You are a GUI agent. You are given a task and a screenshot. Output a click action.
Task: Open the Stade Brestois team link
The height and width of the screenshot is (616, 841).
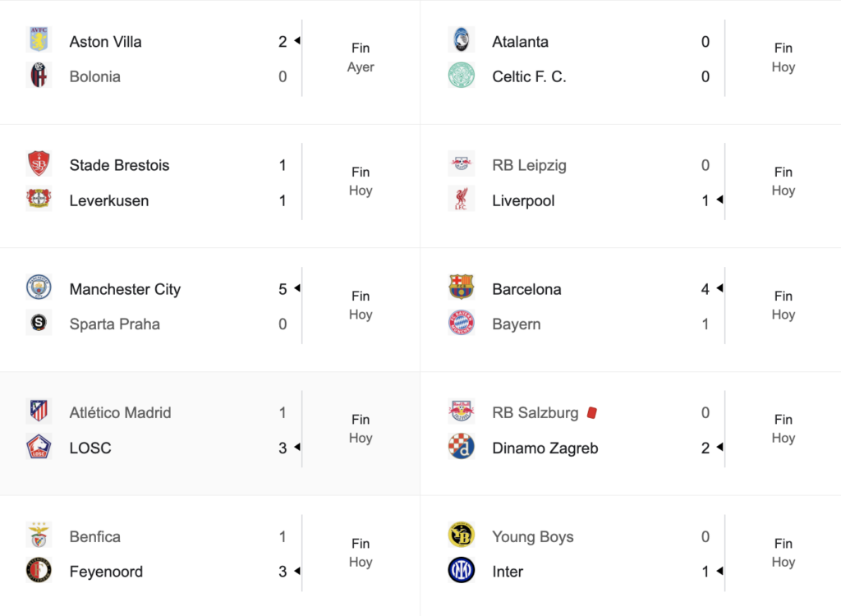[119, 165]
